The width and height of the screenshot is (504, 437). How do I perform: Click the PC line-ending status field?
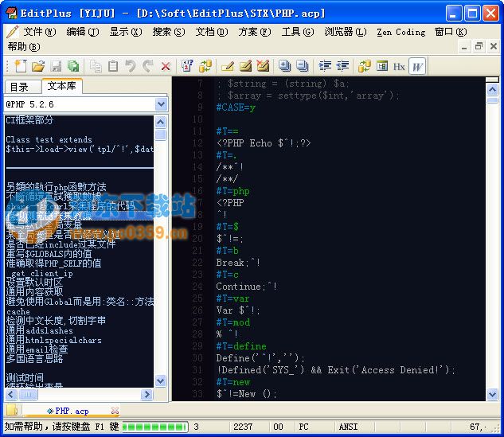pyautogui.click(x=303, y=427)
